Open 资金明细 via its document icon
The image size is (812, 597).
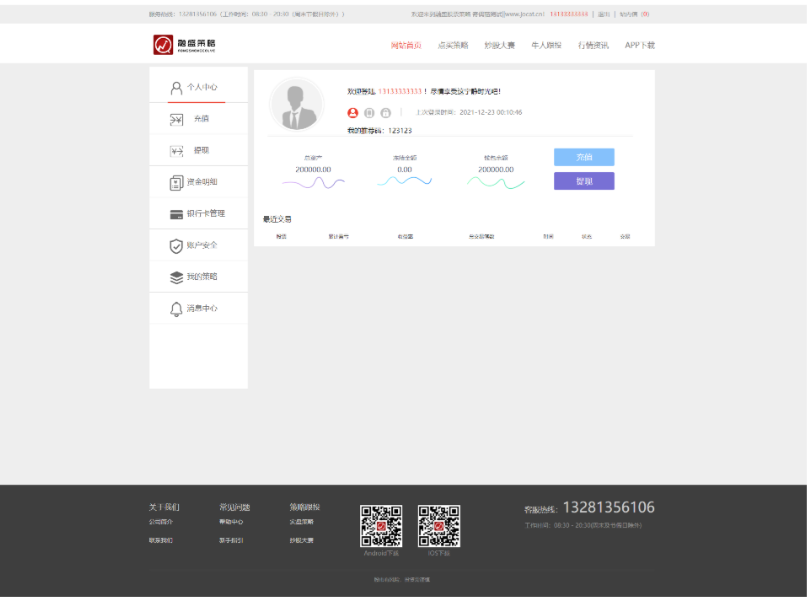point(176,182)
